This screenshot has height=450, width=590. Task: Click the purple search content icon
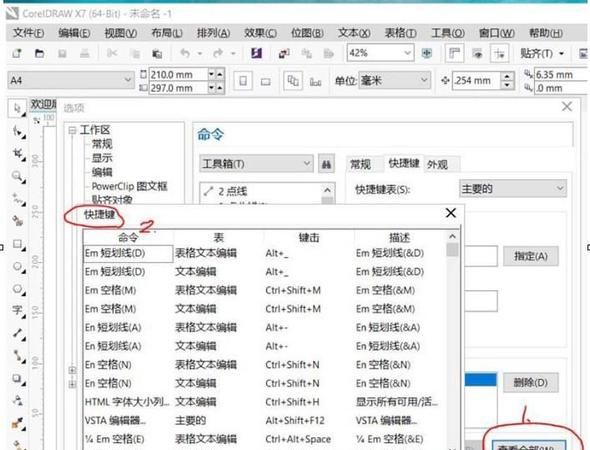pos(257,53)
